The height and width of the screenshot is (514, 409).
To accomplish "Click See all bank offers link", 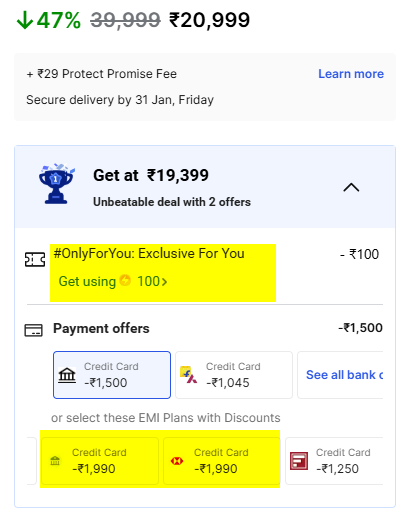I will pos(344,375).
